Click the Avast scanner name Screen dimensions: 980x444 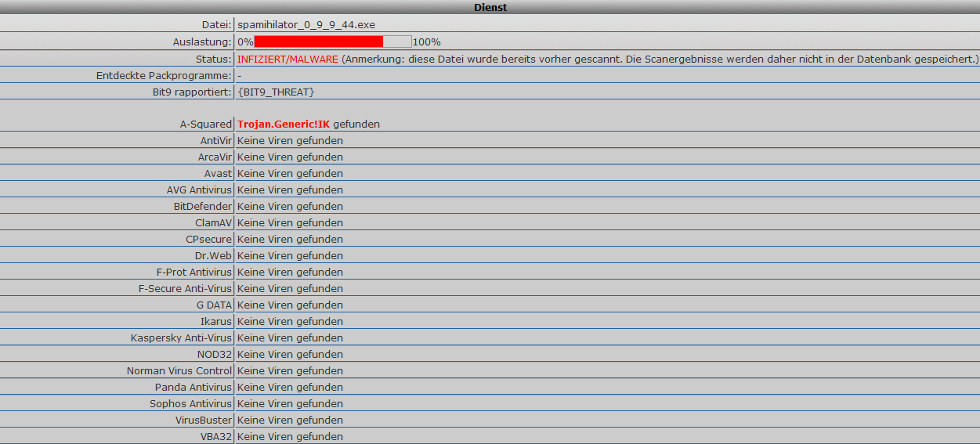tap(219, 173)
